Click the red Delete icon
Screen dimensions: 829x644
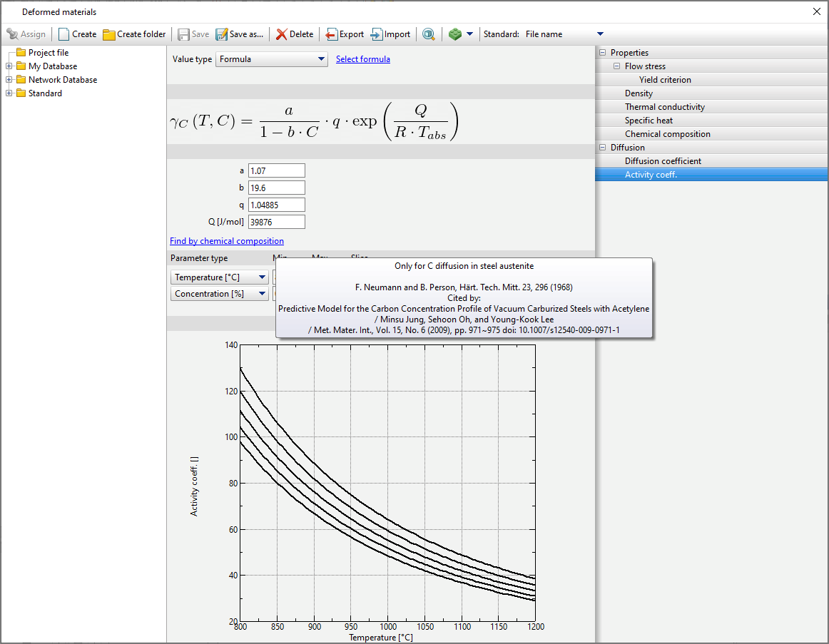282,34
